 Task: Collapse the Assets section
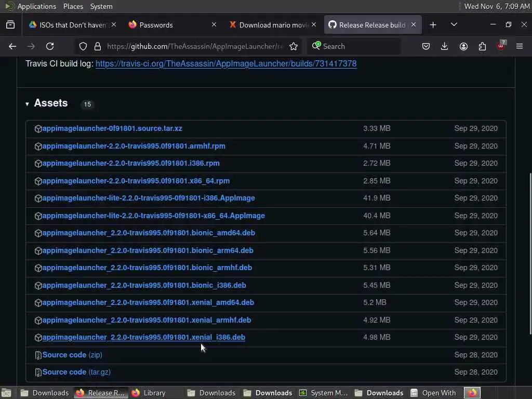[27, 104]
